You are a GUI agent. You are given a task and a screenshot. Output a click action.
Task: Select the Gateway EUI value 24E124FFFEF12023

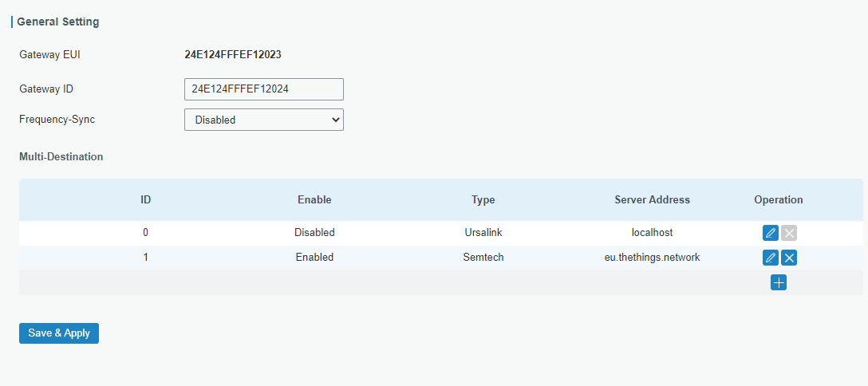pos(232,55)
